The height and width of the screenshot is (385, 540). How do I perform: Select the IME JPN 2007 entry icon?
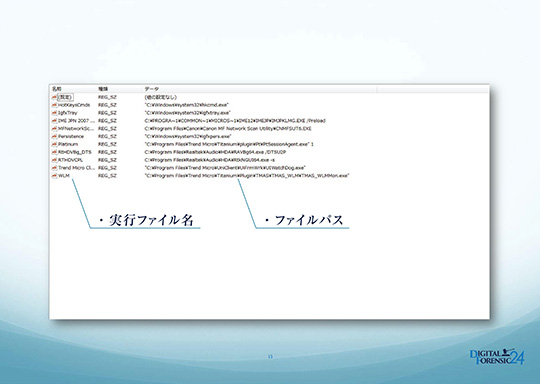coord(54,121)
